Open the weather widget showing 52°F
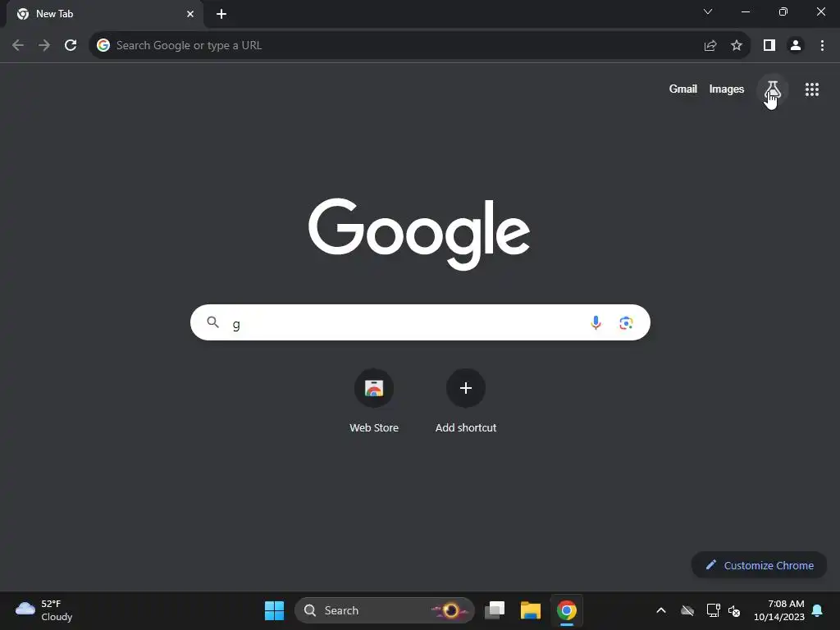Image resolution: width=840 pixels, height=630 pixels. pyautogui.click(x=44, y=610)
